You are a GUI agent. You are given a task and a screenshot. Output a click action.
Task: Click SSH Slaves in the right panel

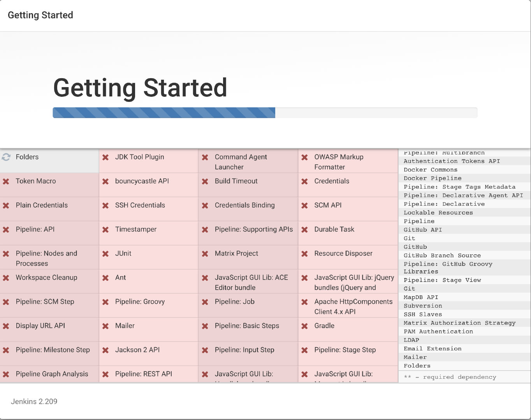coord(423,314)
